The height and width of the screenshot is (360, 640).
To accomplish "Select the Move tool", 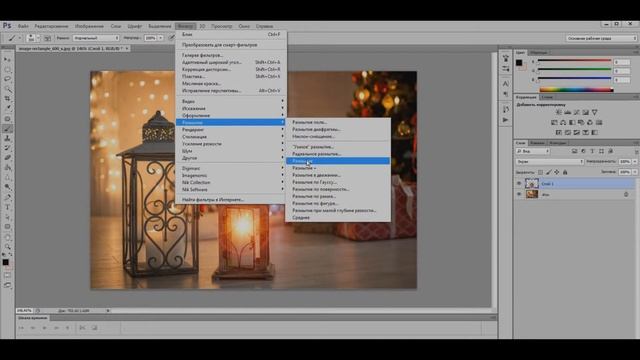I will click(7, 60).
